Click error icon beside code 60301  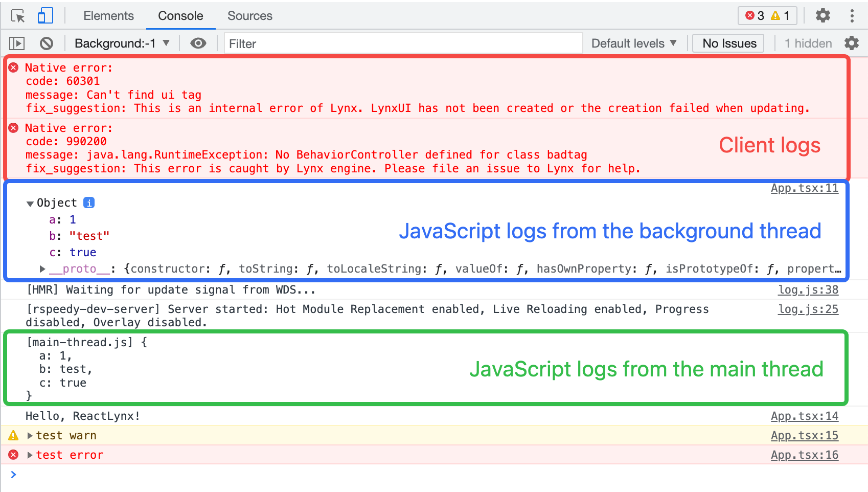[14, 68]
